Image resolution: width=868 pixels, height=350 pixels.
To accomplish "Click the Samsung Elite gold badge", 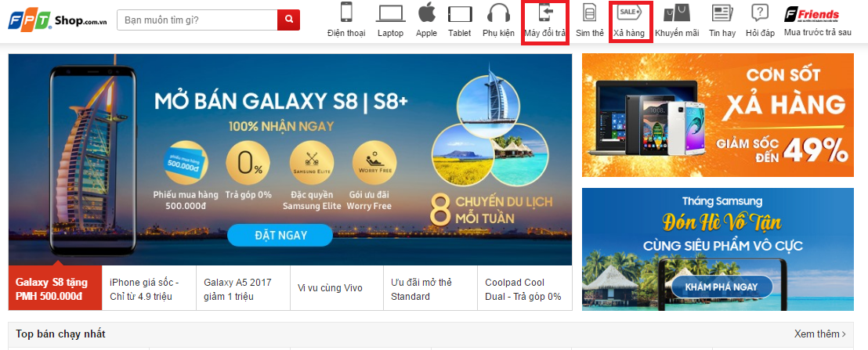I will point(312,164).
